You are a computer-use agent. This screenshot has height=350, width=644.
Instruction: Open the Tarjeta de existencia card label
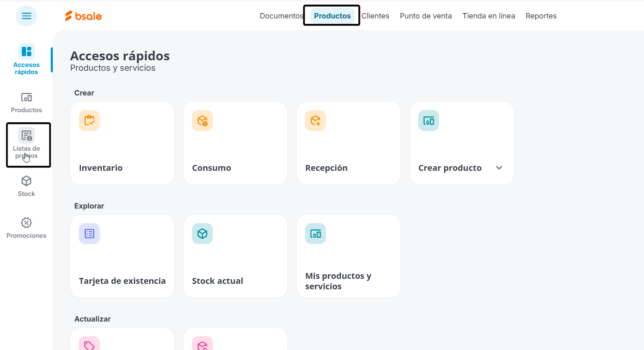pos(122,281)
